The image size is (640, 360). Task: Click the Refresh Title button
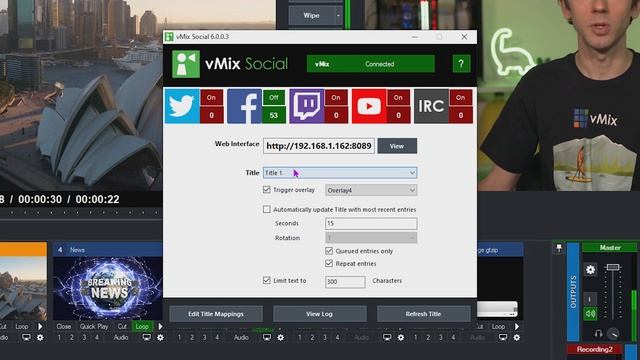click(x=423, y=314)
